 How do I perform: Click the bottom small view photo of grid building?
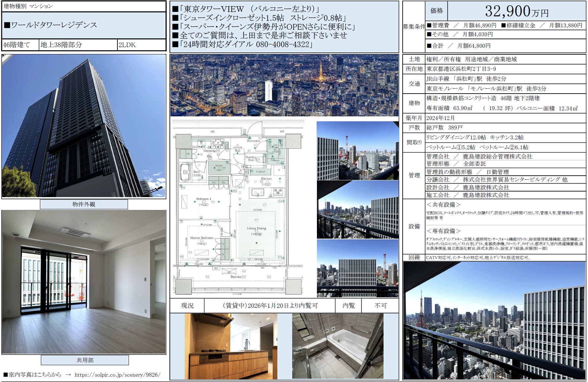click(x=357, y=268)
